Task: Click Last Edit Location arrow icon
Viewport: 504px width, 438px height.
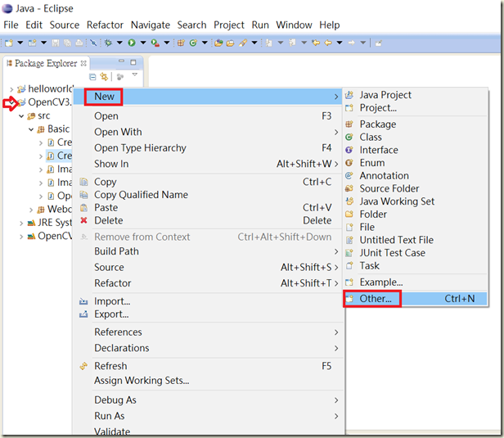Action: click(x=316, y=43)
